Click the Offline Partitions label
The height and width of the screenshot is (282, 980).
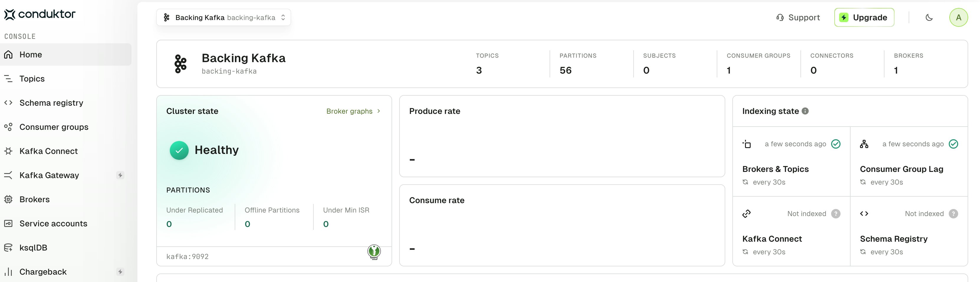(x=272, y=210)
